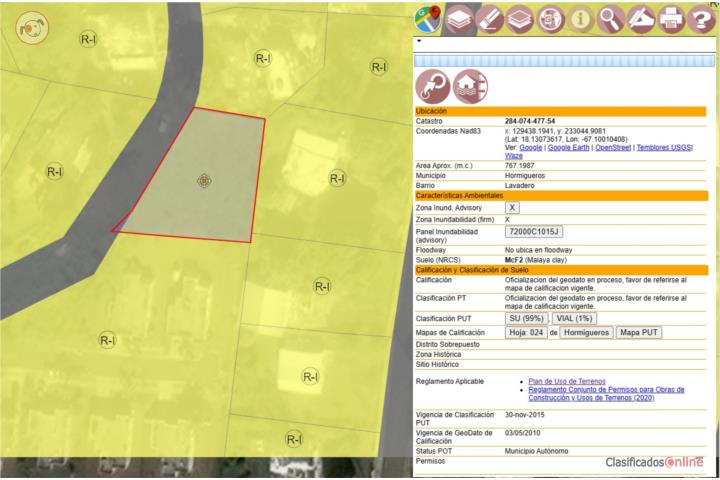Follow the Plan de Uso de Terrenos link
This screenshot has height=480, width=720.
coord(567,381)
